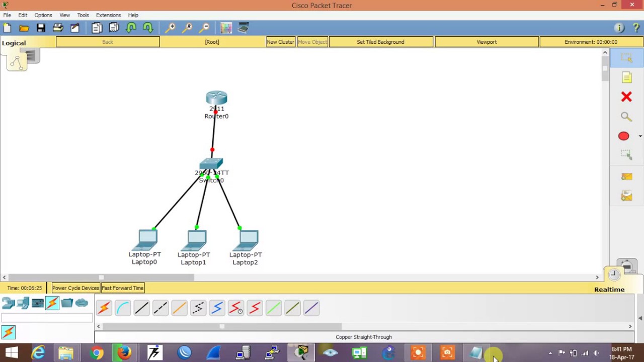Add a simple PDU envelope

[626, 176]
